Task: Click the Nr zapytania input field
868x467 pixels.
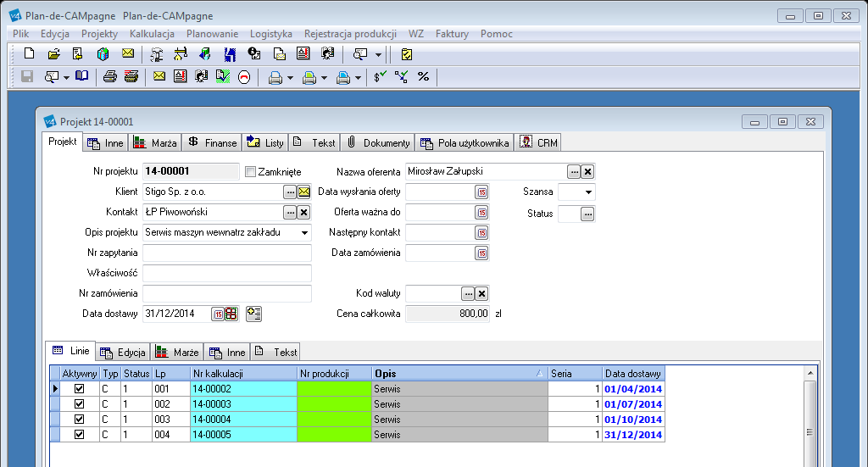Action: (227, 253)
